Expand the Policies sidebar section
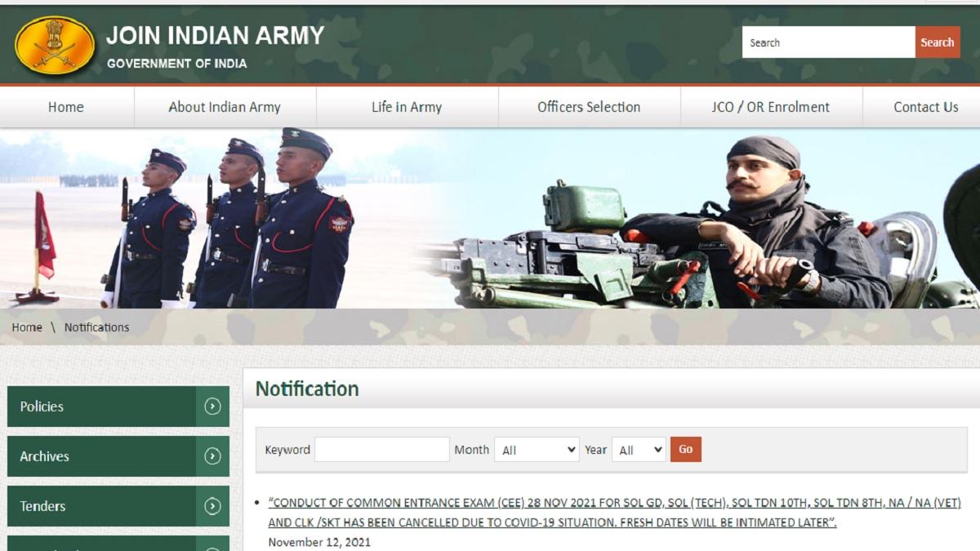The image size is (980, 551). pyautogui.click(x=98, y=407)
